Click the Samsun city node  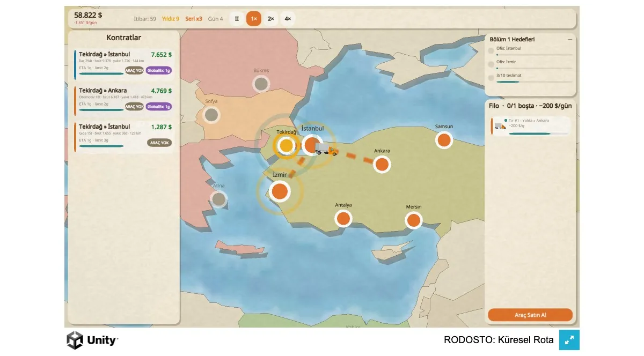click(444, 140)
